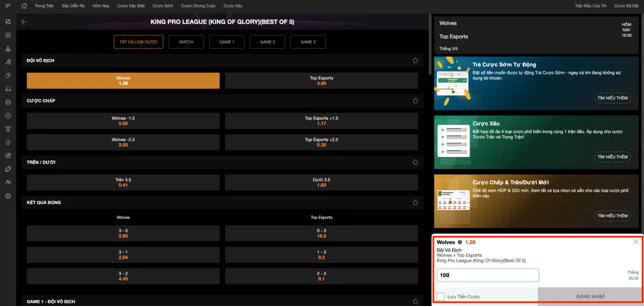Screen dimensions: 644x306
Task: Select correct score 1 - 3 at 9.2
Action: pyautogui.click(x=321, y=255)
